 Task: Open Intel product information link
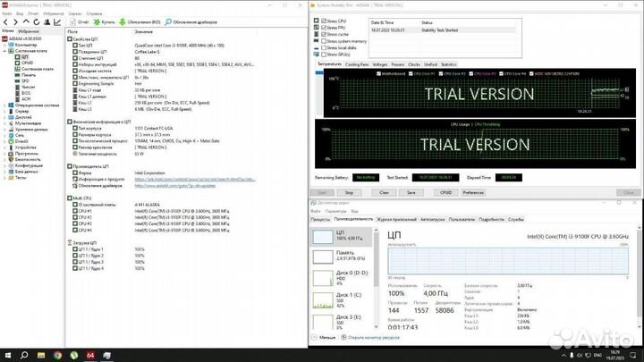(195, 180)
